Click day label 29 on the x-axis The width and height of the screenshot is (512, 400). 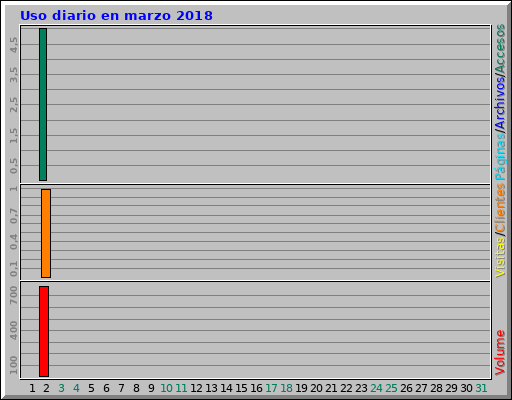pos(451,388)
